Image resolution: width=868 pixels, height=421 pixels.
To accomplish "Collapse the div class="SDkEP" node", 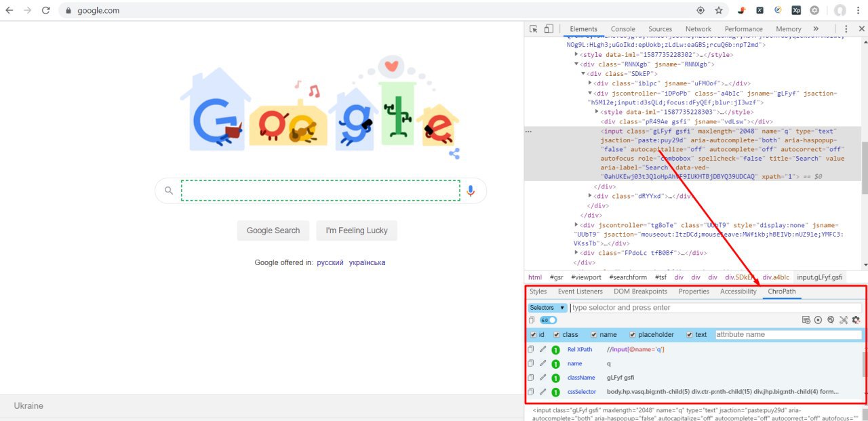I will click(583, 73).
